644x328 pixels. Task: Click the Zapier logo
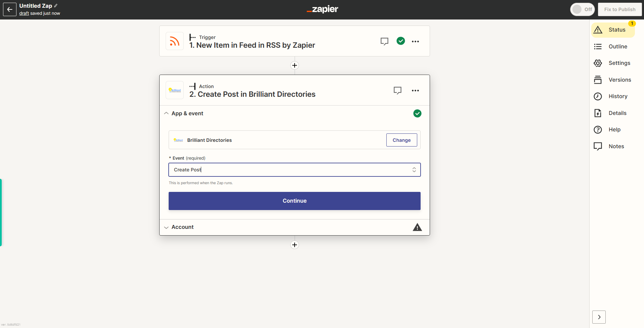(322, 9)
